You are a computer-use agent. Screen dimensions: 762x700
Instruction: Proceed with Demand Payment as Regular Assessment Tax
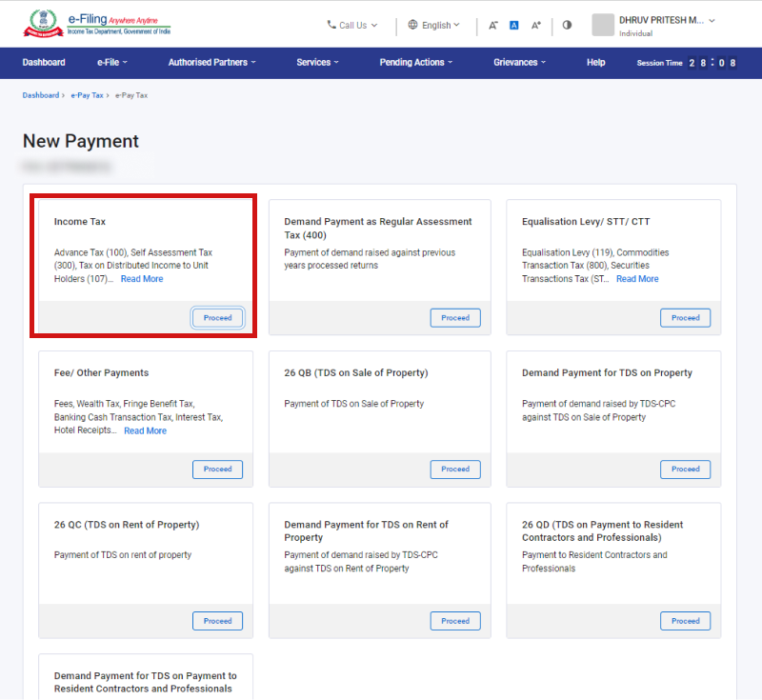pyautogui.click(x=455, y=318)
